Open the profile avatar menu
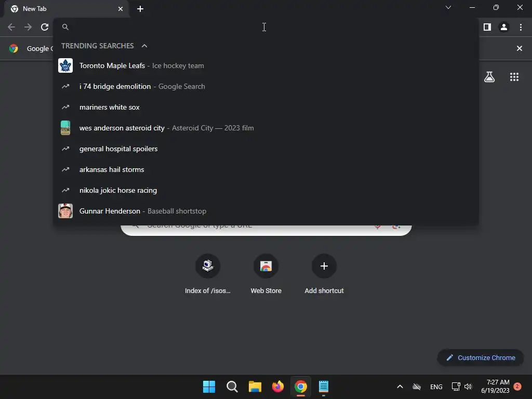 [x=504, y=27]
